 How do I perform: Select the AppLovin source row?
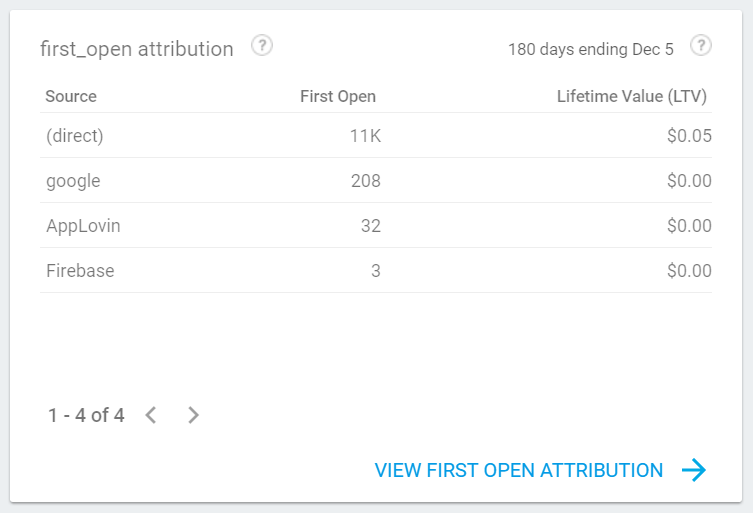click(x=83, y=226)
